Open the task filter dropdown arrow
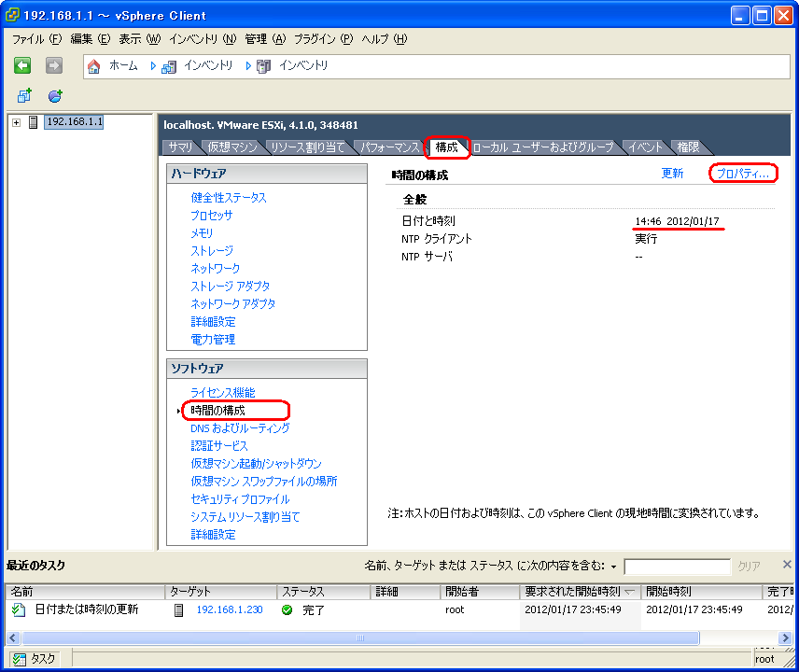Image resolution: width=799 pixels, height=672 pixels. coord(614,567)
